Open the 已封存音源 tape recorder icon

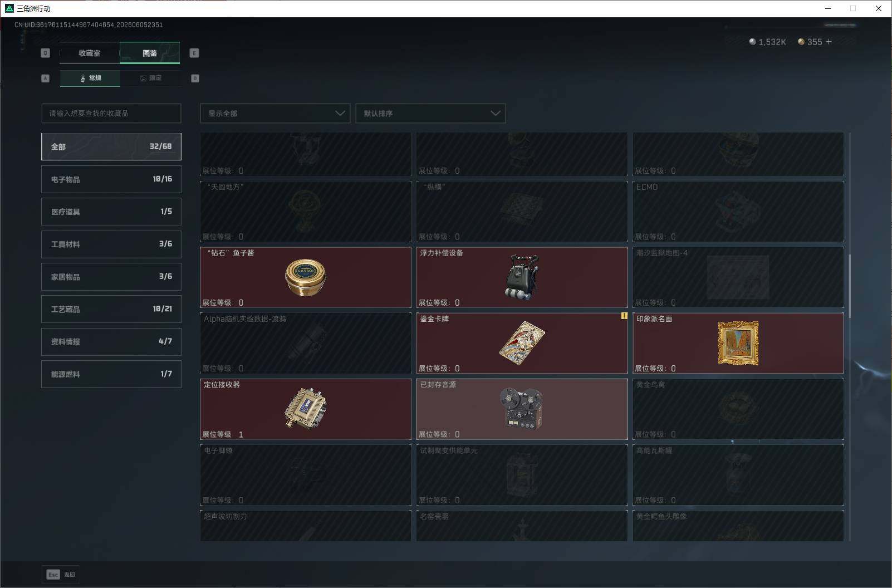522,409
